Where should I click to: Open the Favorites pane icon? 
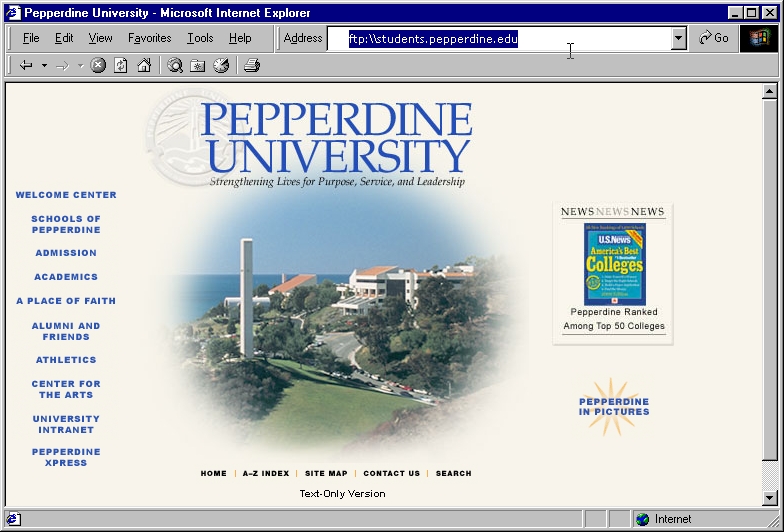coord(198,65)
